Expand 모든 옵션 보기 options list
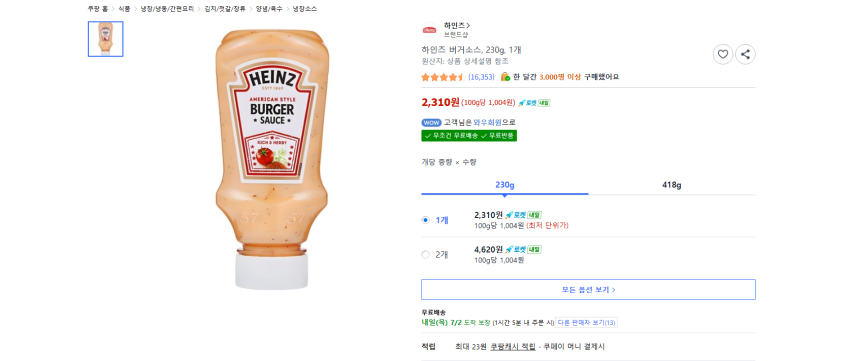Viewport: 850px width, 361px height. 588,289
